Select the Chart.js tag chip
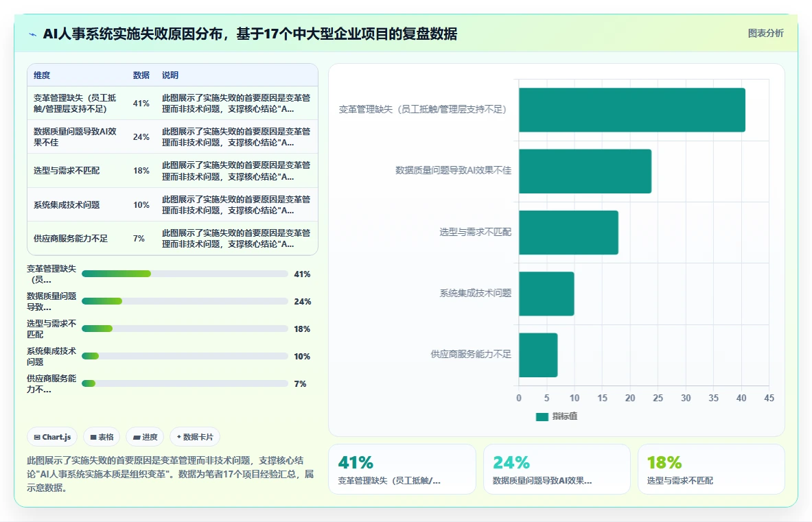The height and width of the screenshot is (522, 812). tap(52, 437)
